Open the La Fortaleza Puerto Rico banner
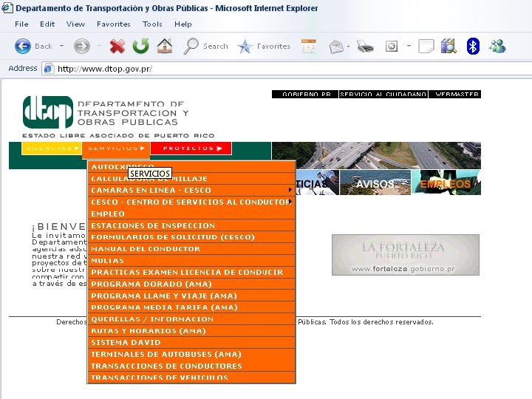532x399 pixels. (406, 255)
